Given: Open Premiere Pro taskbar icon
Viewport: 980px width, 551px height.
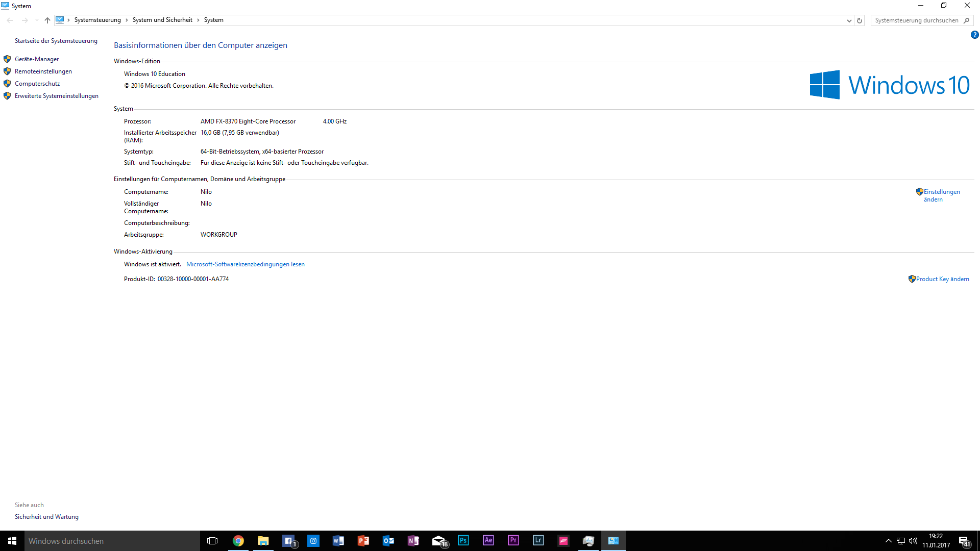Looking at the screenshot, I should coord(513,540).
